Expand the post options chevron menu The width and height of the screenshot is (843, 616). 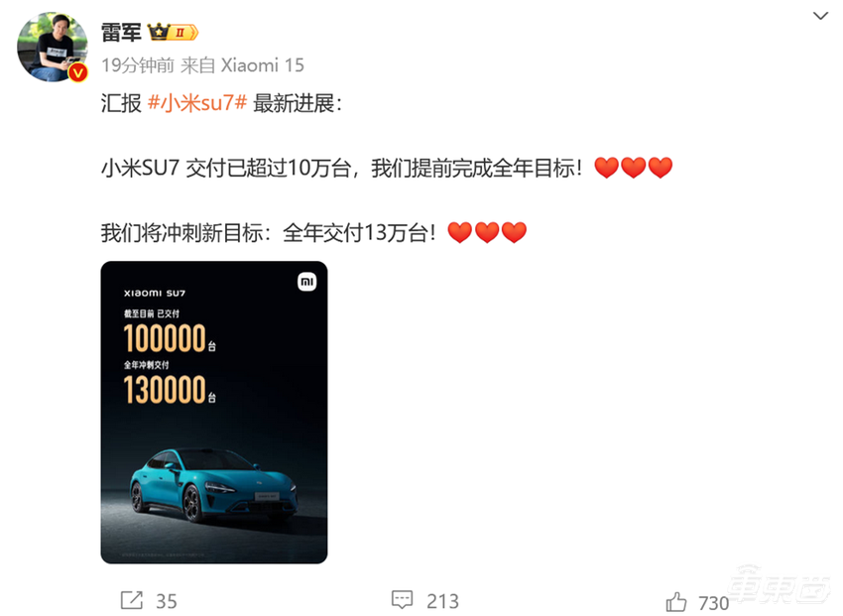click(x=820, y=16)
